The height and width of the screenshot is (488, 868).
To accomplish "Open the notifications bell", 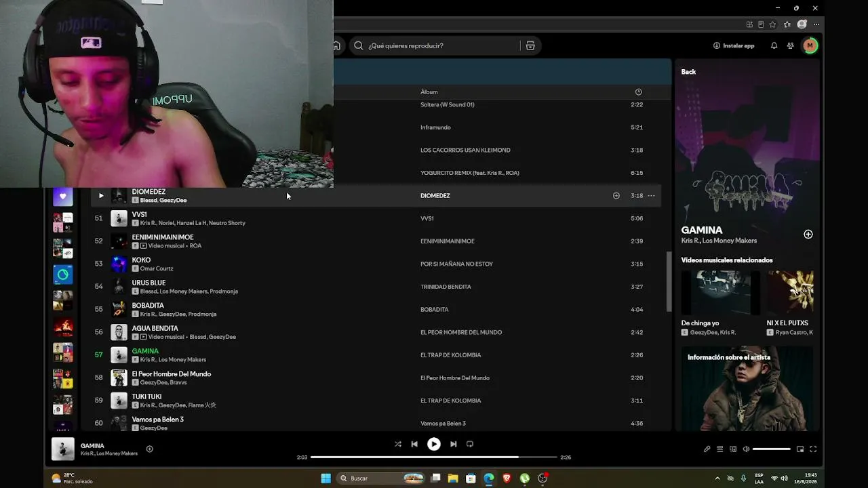I will [x=774, y=45].
